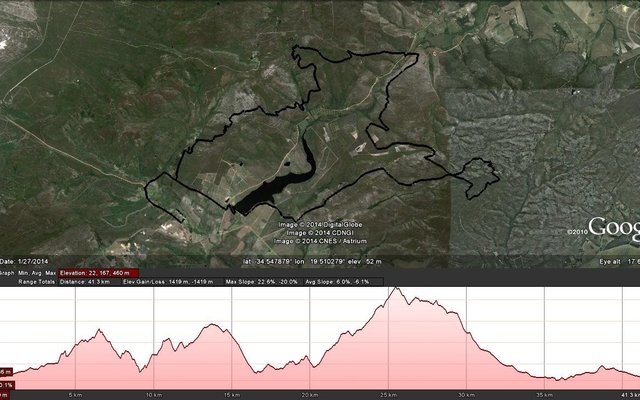Click the Graph: Min, Avg, Max label
Viewport: 640px width, 400px height.
click(x=28, y=273)
